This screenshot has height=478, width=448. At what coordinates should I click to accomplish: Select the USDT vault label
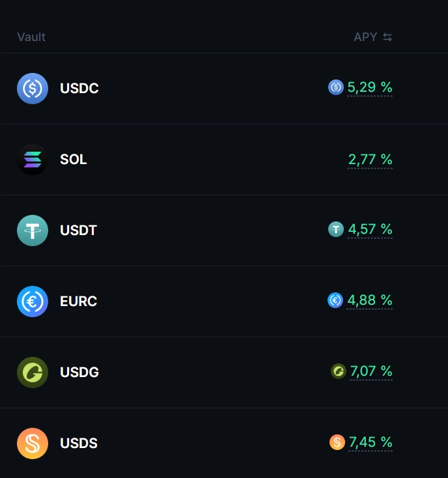pyautogui.click(x=78, y=231)
